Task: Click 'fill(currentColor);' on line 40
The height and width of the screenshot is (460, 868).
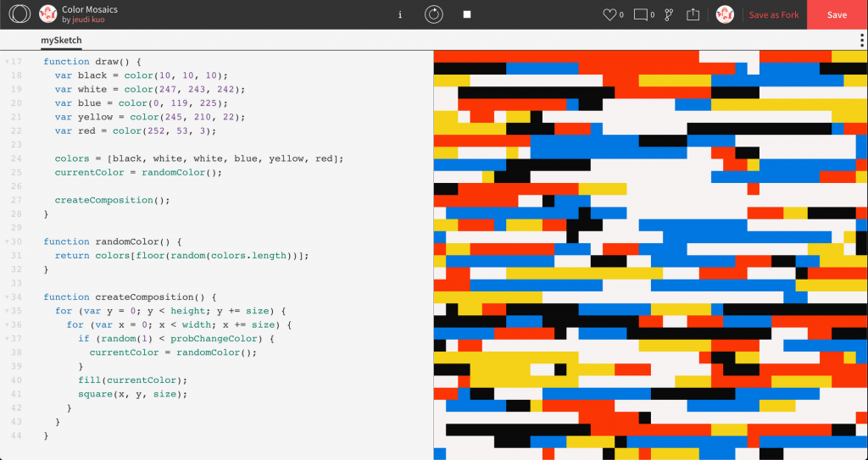Action: coord(133,380)
